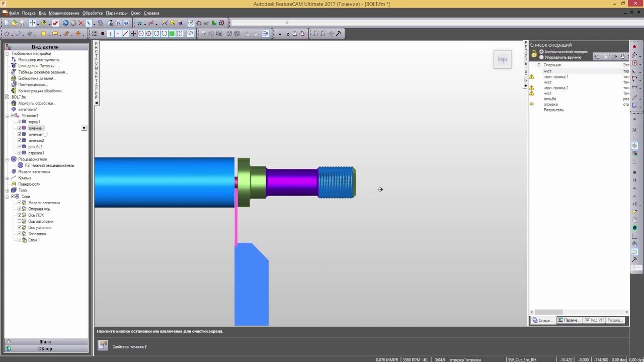Open Таблицы режимов резания item
Screen dimensions: 644x362
[x=43, y=72]
